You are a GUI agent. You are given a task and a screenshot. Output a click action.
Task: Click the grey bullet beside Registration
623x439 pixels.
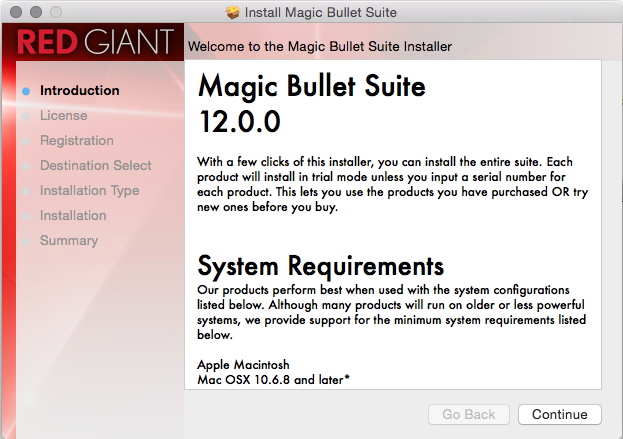tap(26, 141)
